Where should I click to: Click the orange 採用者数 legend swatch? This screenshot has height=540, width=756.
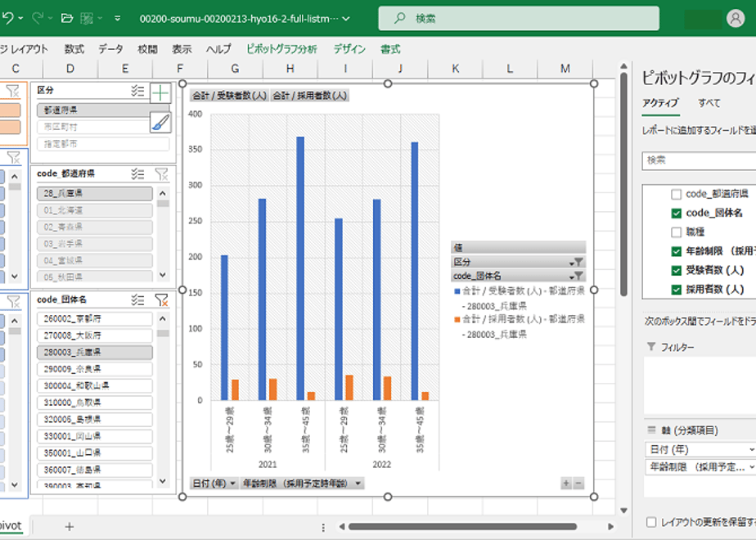[x=457, y=320]
